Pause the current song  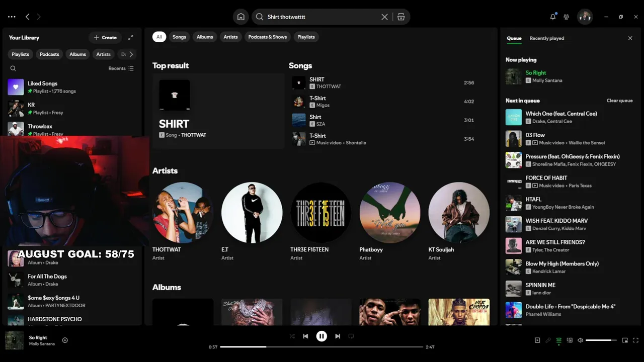(321, 336)
